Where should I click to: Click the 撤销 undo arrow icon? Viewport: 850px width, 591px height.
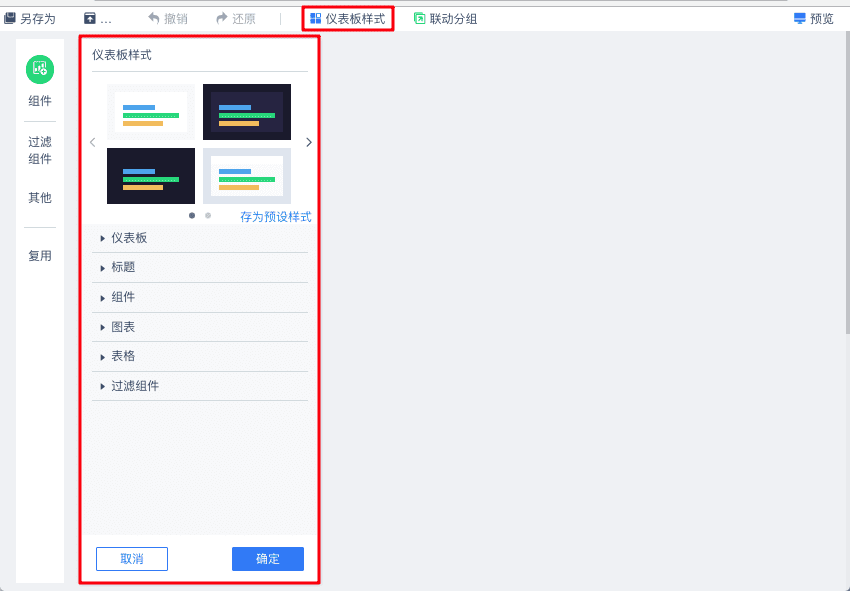(154, 18)
